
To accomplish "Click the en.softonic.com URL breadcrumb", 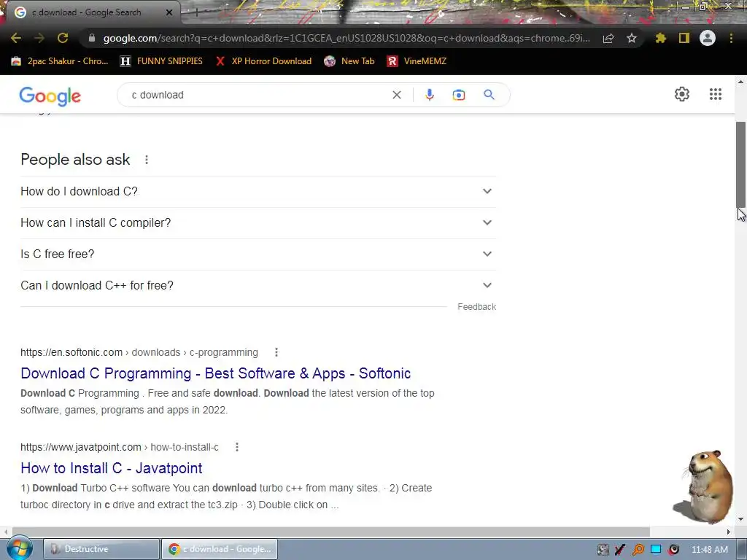I will [139, 352].
